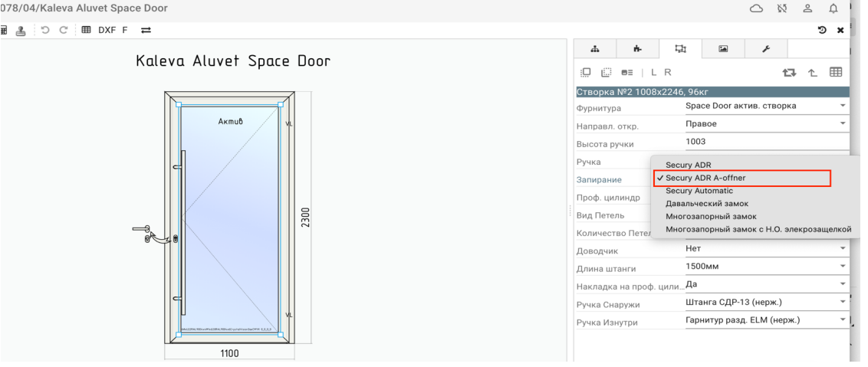Open the Доводчик dropdown

(766, 248)
